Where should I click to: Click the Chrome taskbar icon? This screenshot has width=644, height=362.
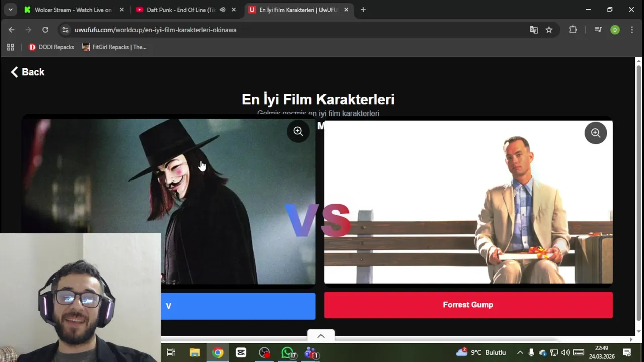(x=218, y=352)
